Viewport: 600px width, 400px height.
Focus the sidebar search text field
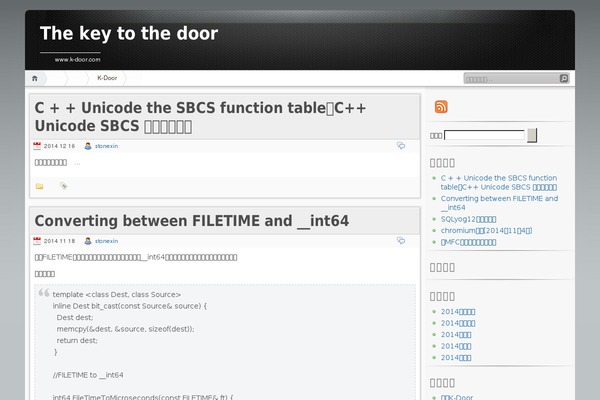[484, 135]
